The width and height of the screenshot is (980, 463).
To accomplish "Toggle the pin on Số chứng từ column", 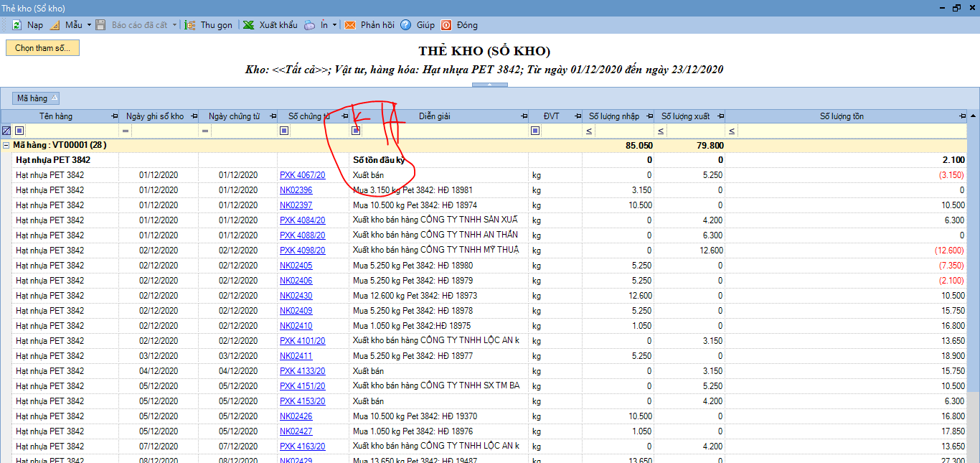I will 344,116.
